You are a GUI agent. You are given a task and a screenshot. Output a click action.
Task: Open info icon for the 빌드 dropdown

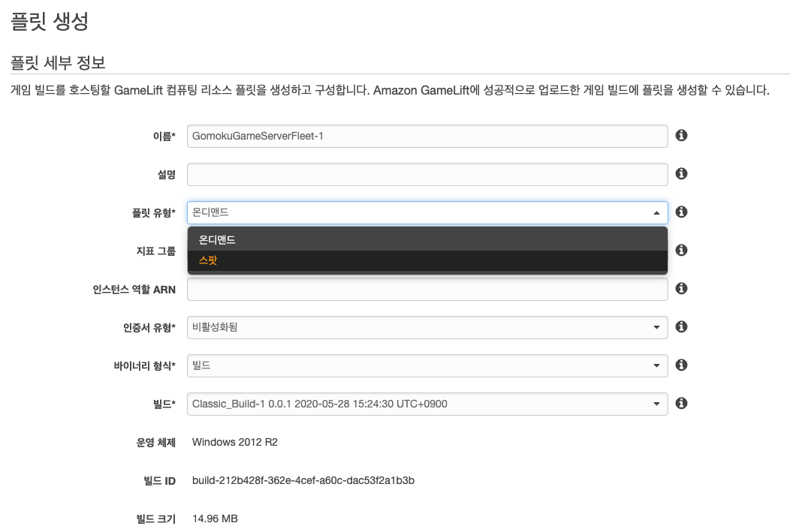tap(681, 403)
